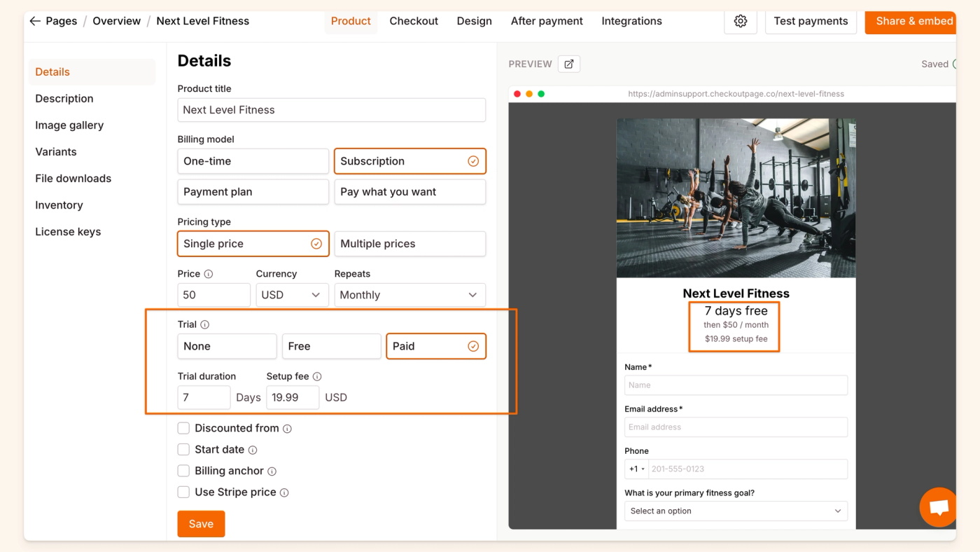Set Trial to Paid

coord(436,346)
